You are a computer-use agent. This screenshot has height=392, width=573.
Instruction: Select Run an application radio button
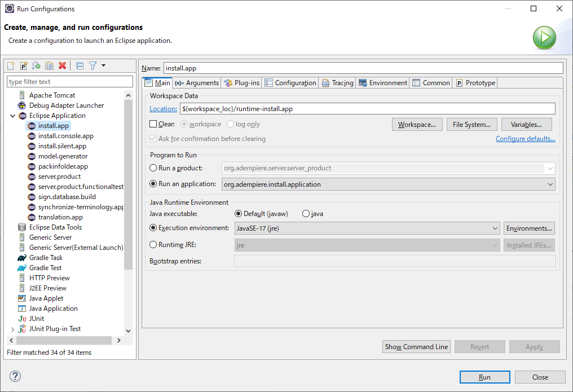click(x=153, y=184)
